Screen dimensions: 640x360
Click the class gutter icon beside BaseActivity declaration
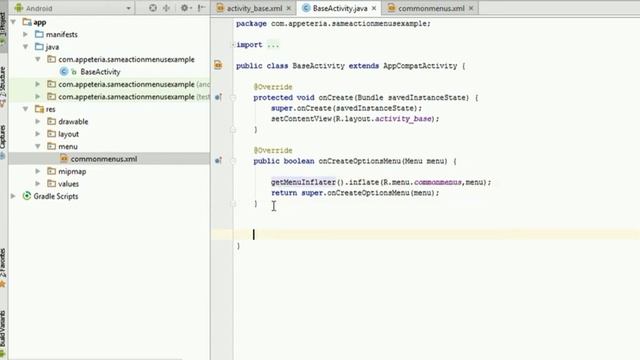pos(218,65)
